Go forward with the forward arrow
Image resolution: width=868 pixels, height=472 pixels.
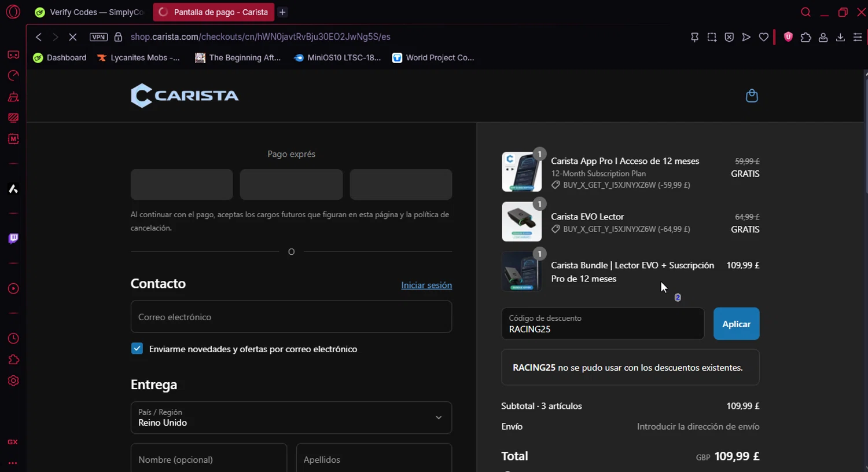[56, 37]
